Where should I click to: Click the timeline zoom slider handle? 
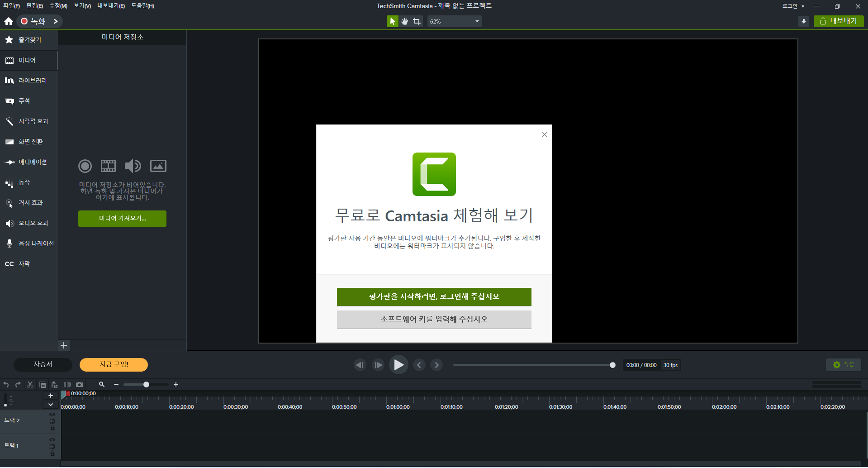146,385
